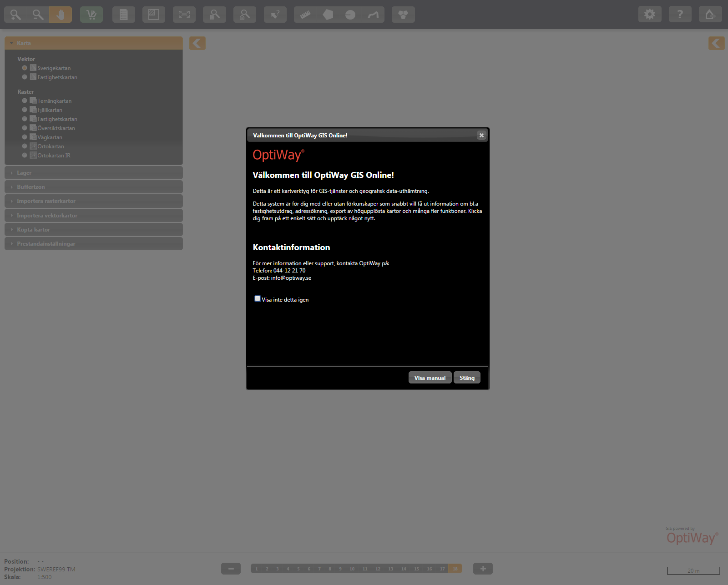This screenshot has width=728, height=585.
Task: Set zoom level to 18
Action: (455, 569)
